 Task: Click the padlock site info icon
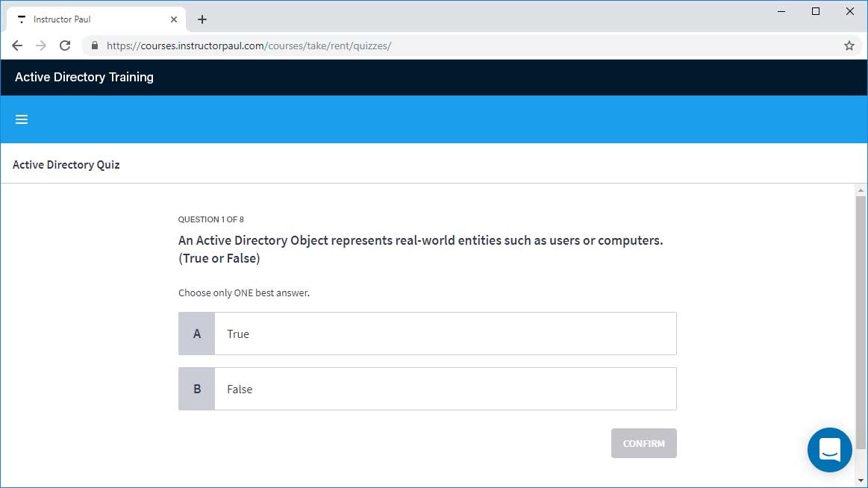(94, 46)
